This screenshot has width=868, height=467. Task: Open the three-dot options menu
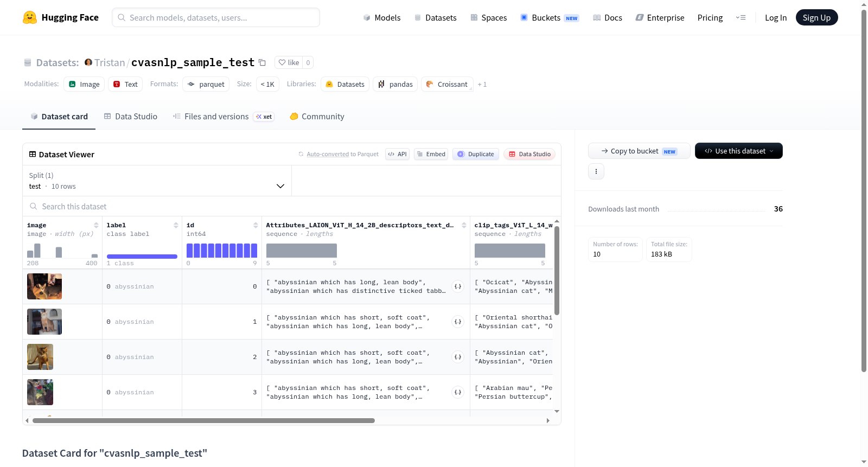(x=596, y=171)
